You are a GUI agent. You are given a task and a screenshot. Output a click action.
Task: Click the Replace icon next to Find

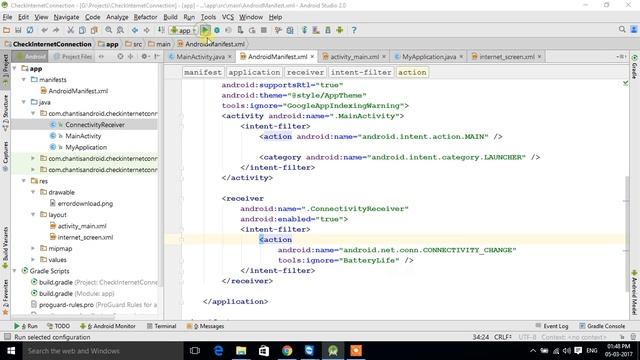(120, 30)
